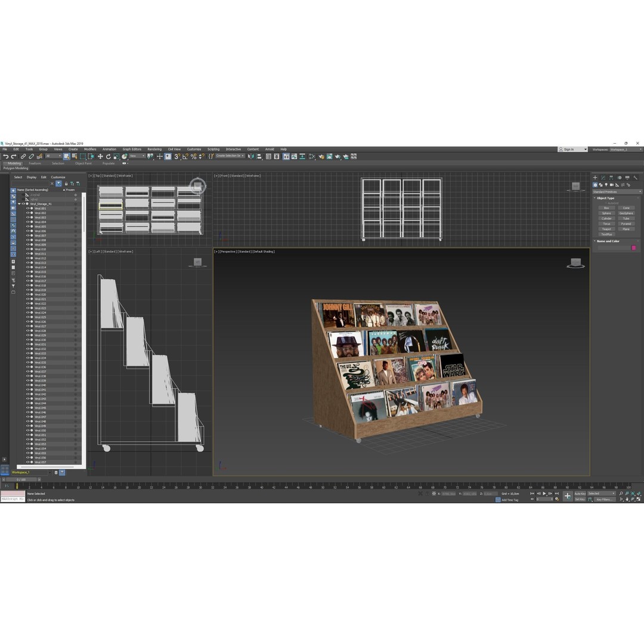Activate the Select Object tool

tap(67, 156)
